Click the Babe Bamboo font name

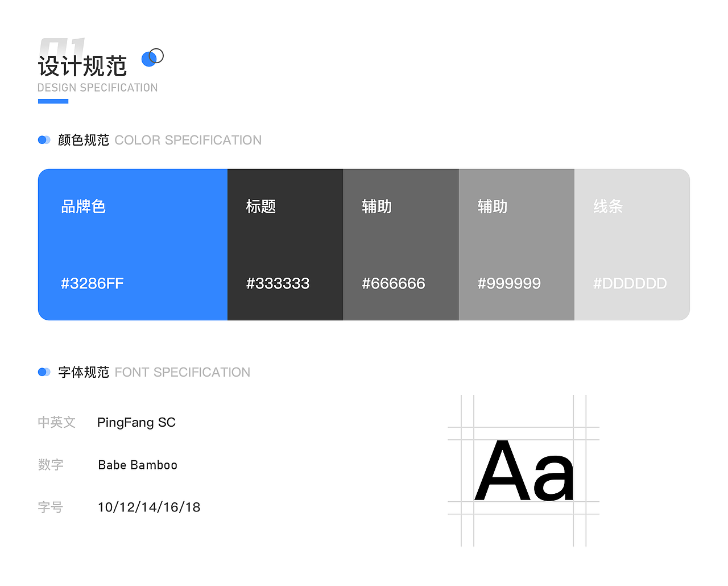point(138,465)
